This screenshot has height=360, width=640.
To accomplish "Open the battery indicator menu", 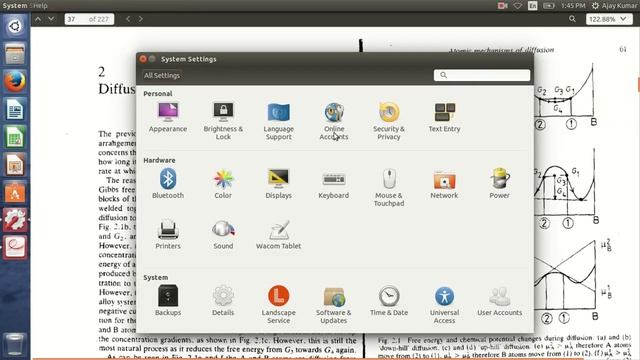I will [x=549, y=6].
